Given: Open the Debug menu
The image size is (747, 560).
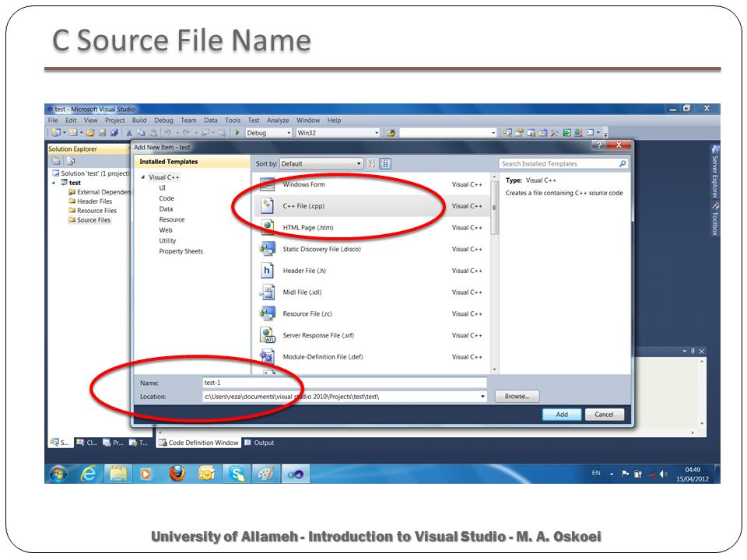Looking at the screenshot, I should [x=163, y=121].
